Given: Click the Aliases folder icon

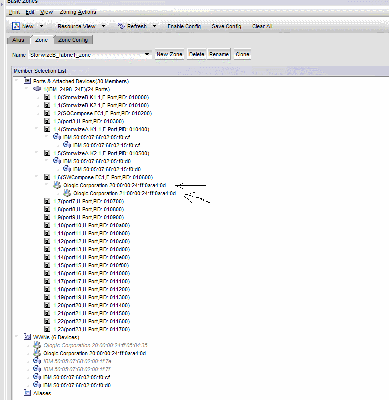Looking at the screenshot, I should point(28,393).
